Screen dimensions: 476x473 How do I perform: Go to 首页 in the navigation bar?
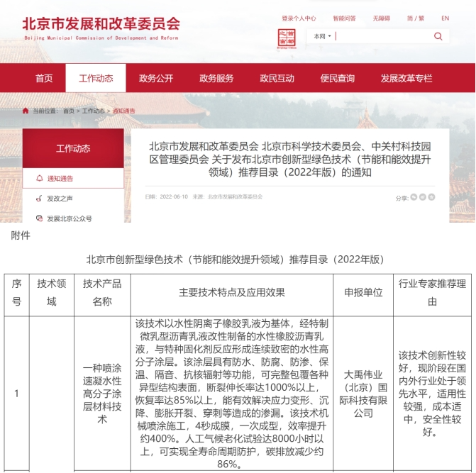click(x=44, y=78)
